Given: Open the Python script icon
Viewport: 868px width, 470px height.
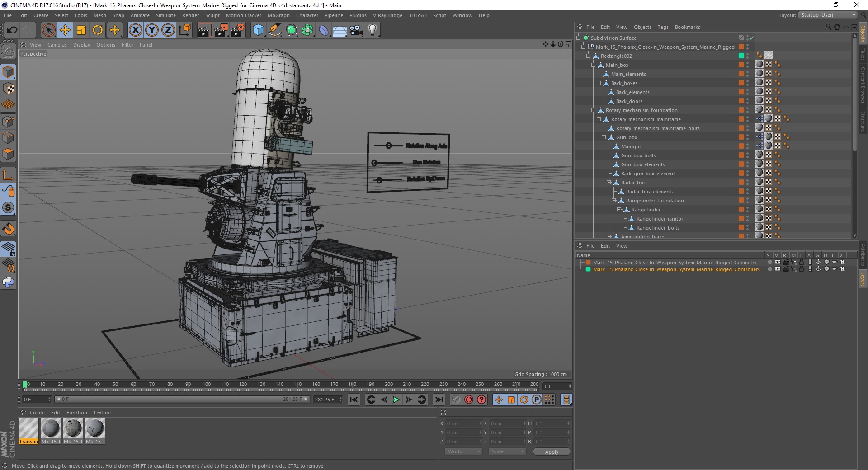Looking at the screenshot, I should pos(8,282).
